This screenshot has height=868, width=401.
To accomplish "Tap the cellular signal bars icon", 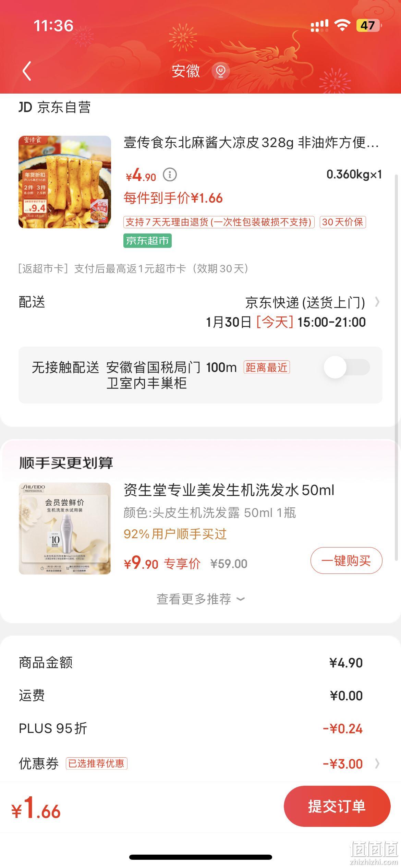I will pos(319,26).
